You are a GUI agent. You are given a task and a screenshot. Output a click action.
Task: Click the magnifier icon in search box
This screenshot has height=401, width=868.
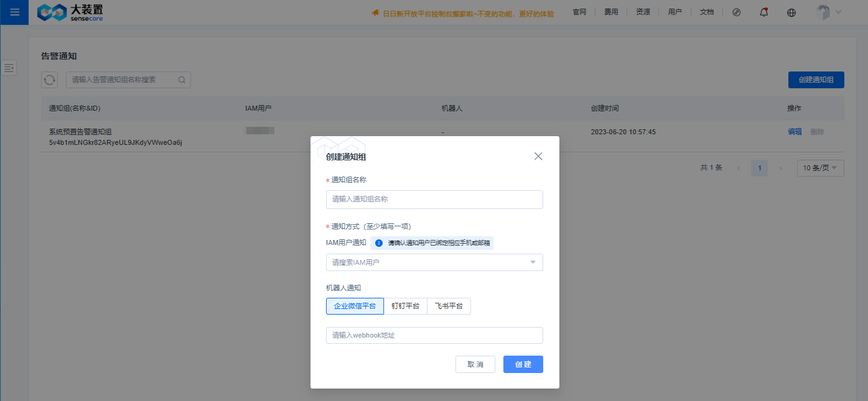click(x=181, y=80)
